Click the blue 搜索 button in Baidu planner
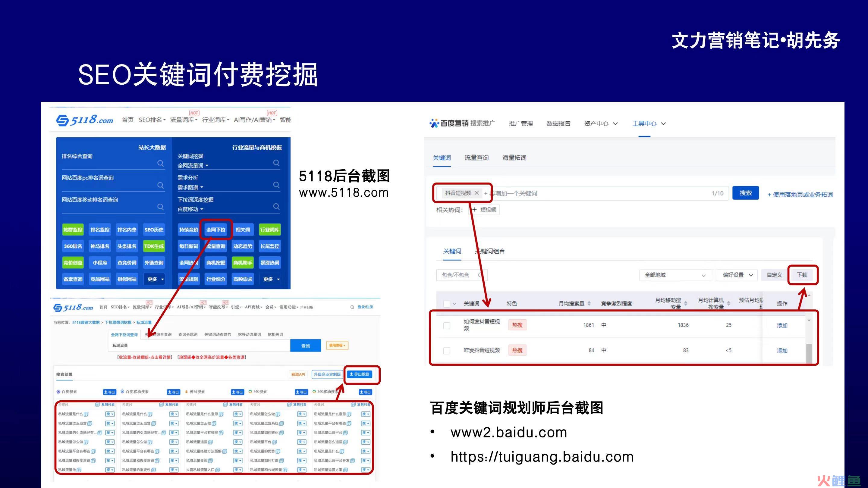Viewport: 868px width, 488px height. pos(746,193)
